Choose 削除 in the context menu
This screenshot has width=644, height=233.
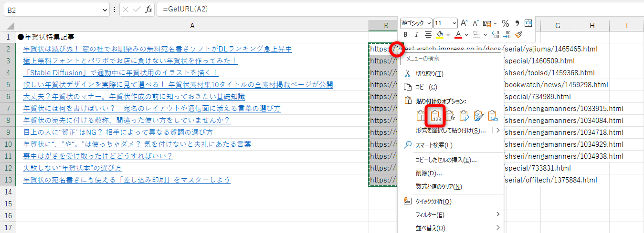(428, 173)
